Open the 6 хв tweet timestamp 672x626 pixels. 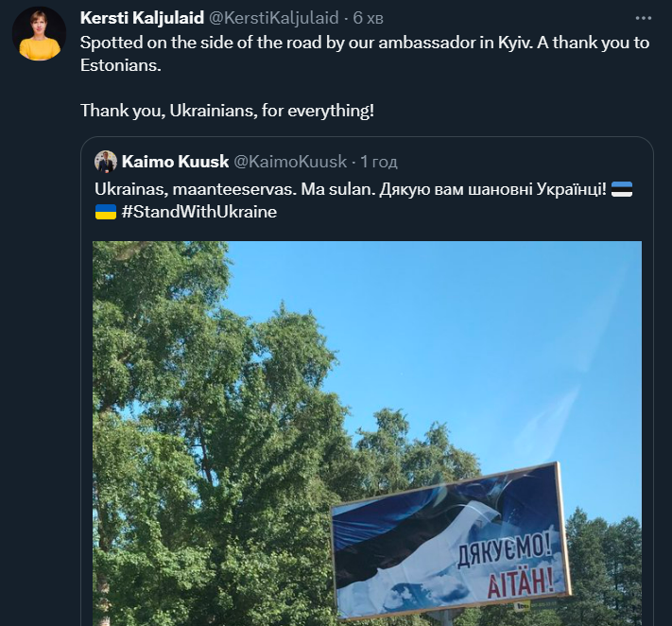click(369, 18)
